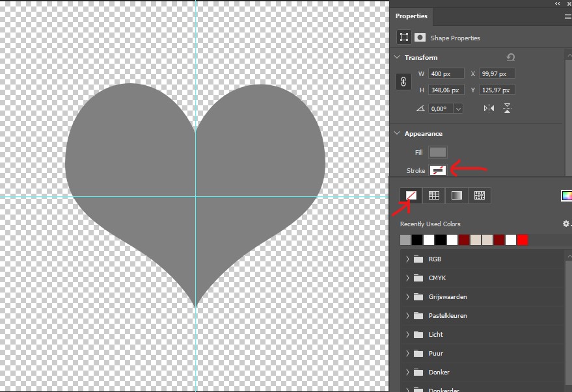Set stroke type to No Color

(x=411, y=196)
